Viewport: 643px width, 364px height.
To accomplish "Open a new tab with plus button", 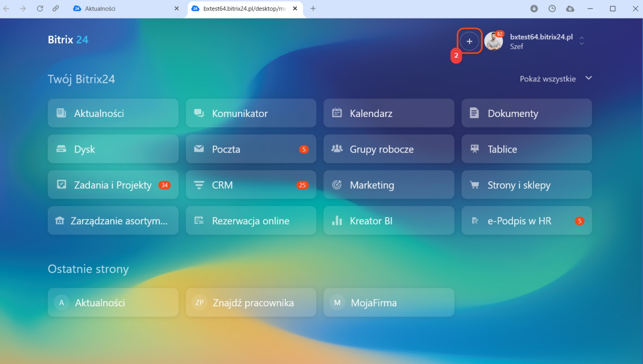I will [313, 9].
